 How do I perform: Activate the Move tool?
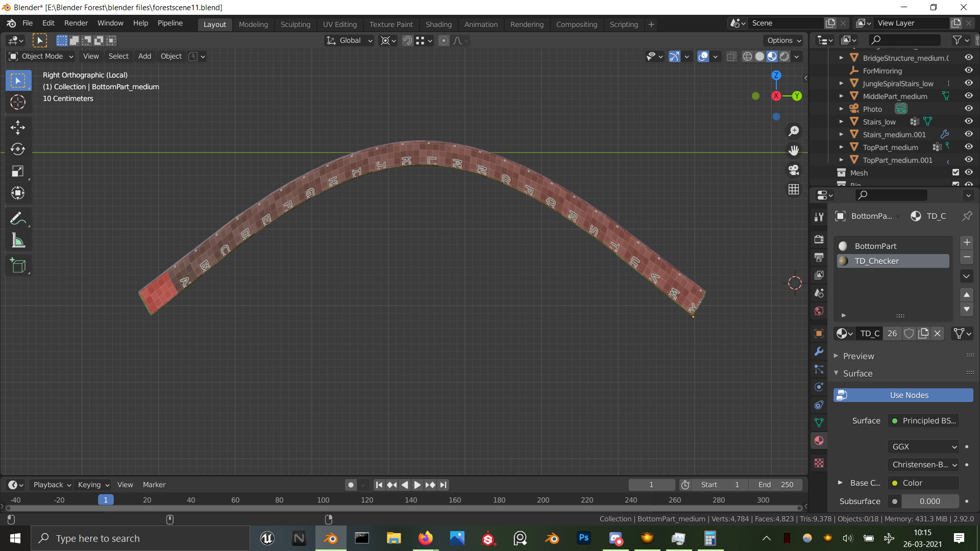tap(18, 128)
